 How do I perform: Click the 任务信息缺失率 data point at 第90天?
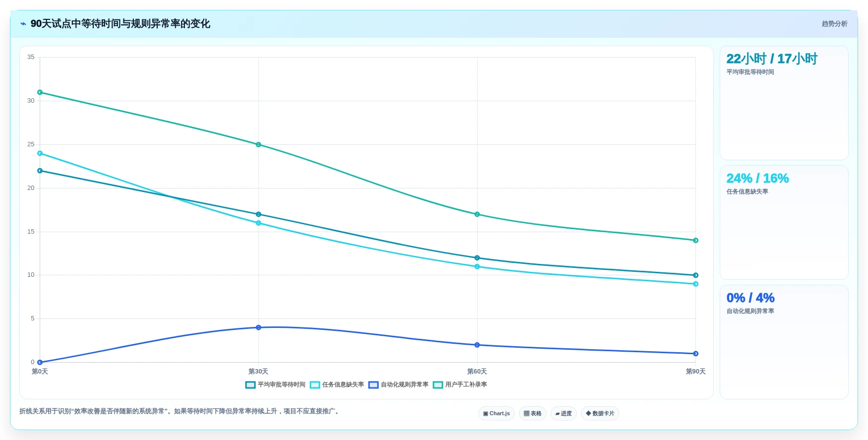pyautogui.click(x=695, y=284)
